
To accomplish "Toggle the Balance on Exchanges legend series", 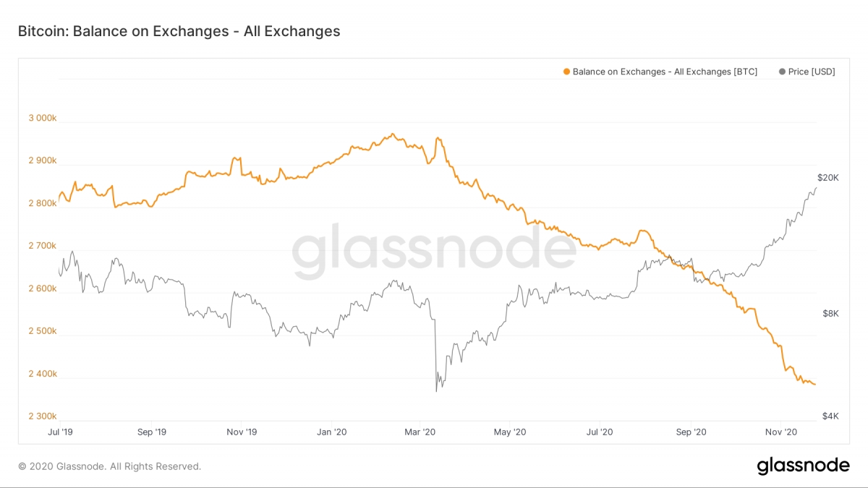I will tap(660, 72).
